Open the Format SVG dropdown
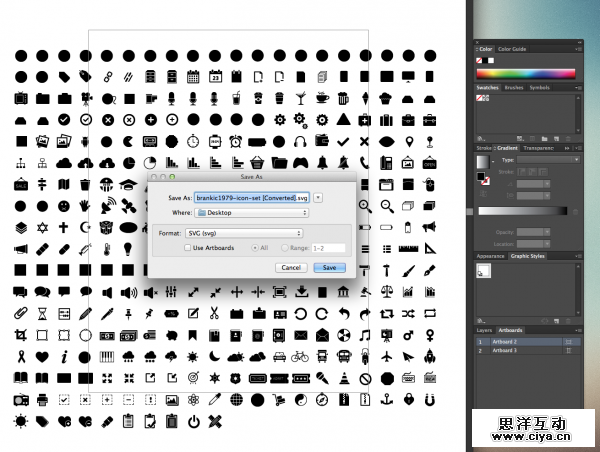 [244, 232]
